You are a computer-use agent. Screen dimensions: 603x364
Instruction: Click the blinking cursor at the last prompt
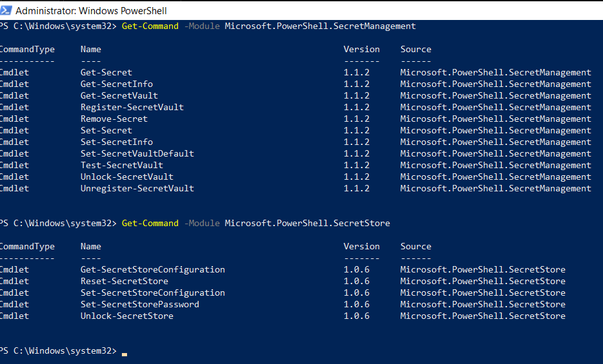[x=124, y=354]
